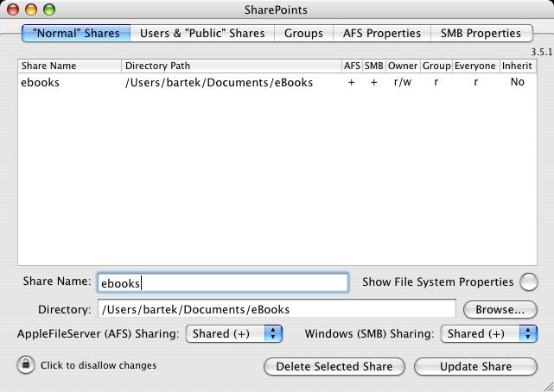Click into the Directory path field
Viewport: 554px width, 392px height.
tap(277, 309)
